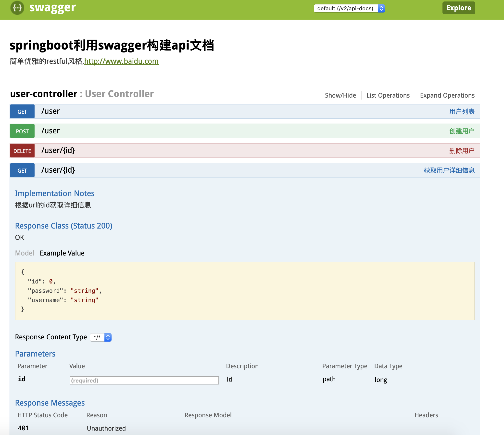This screenshot has width=504, height=435.
Task: Click the swagger title text
Action: coord(52,8)
